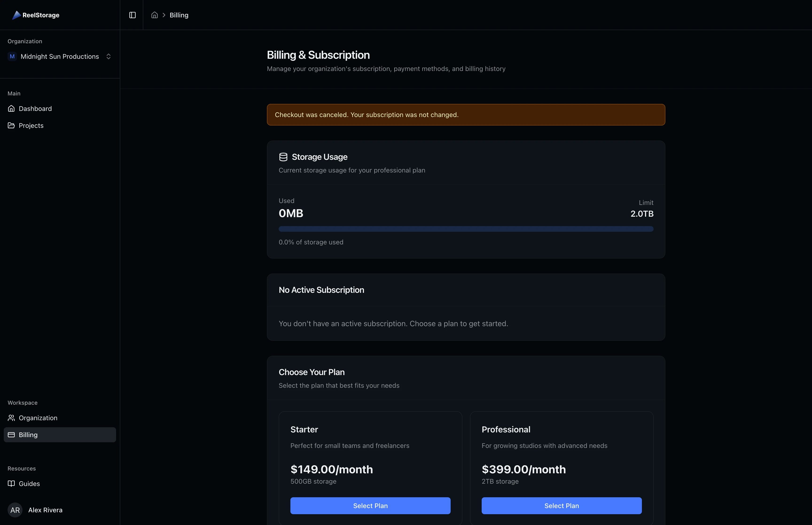Click the Organization people icon
Viewport: 812px width, 525px height.
click(11, 418)
